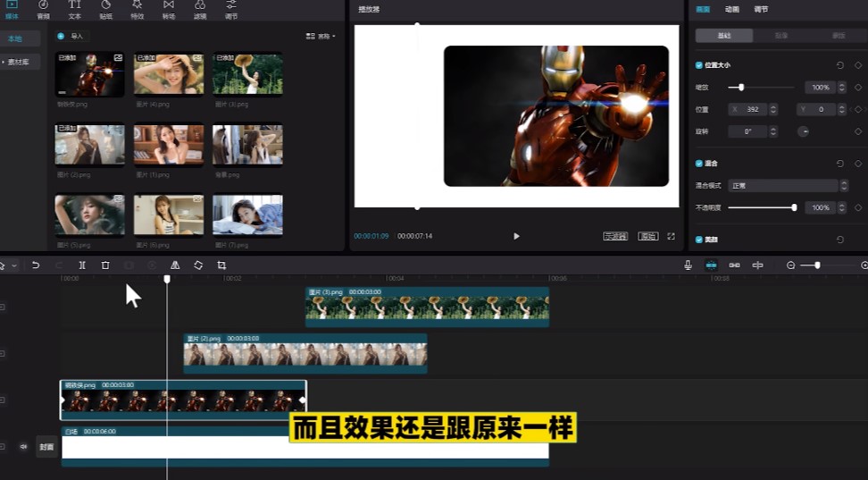Rotate the selected clip
Image resolution: width=868 pixels, height=480 pixels.
198,265
